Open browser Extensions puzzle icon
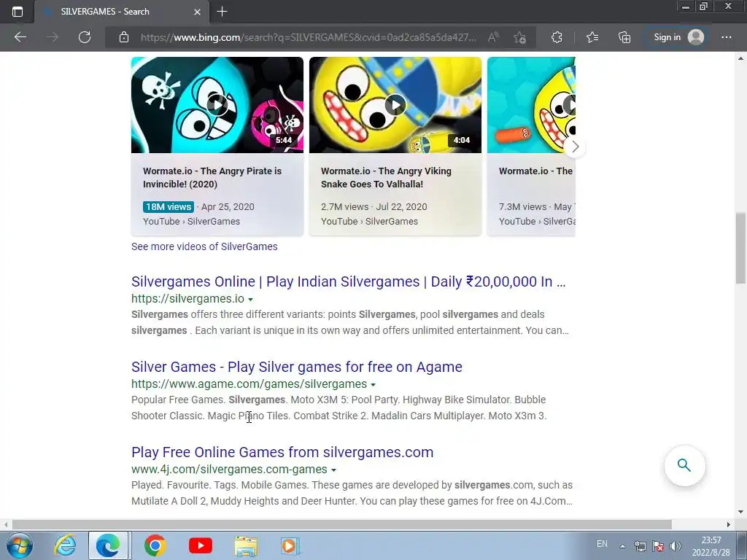Viewport: 747px width, 560px height. (557, 37)
